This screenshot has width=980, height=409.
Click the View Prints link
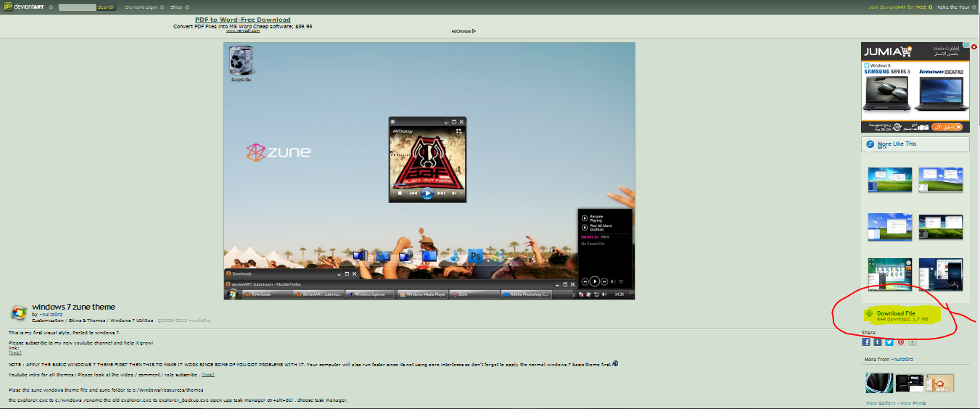tap(913, 403)
